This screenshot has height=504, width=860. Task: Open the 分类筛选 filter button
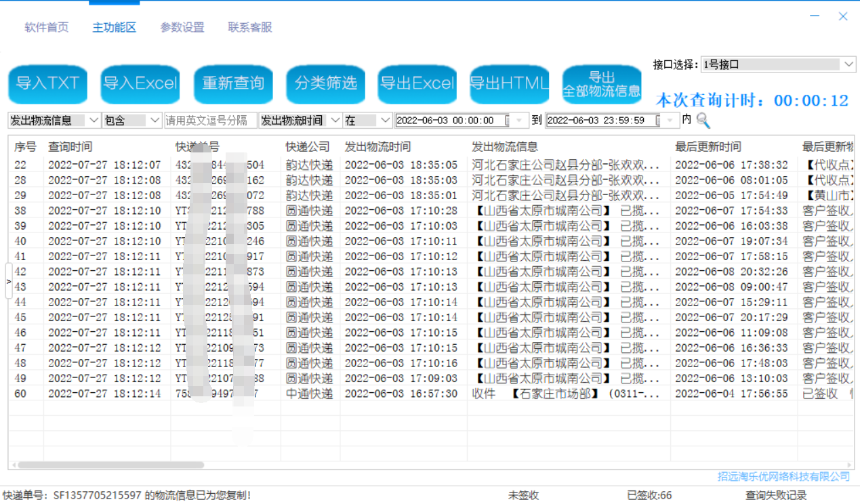click(325, 84)
